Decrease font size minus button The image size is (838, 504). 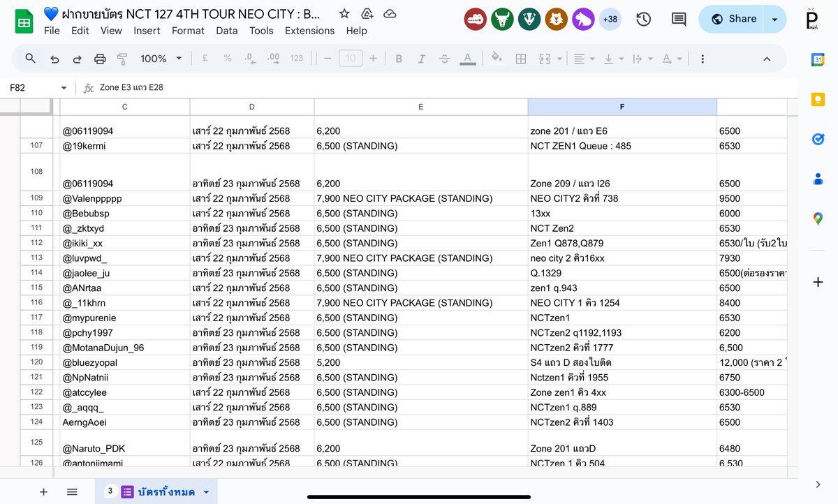coord(328,59)
